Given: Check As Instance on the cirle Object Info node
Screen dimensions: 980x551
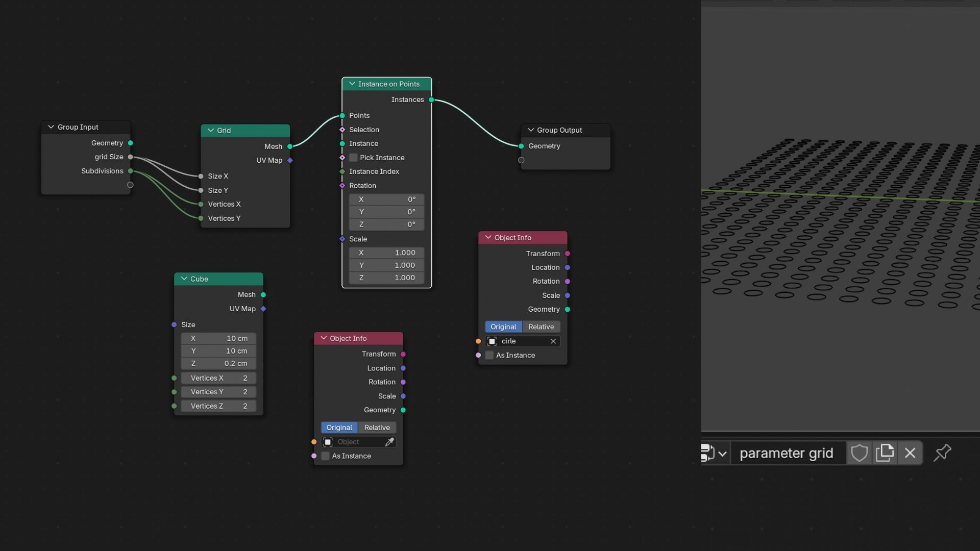Looking at the screenshot, I should 489,356.
